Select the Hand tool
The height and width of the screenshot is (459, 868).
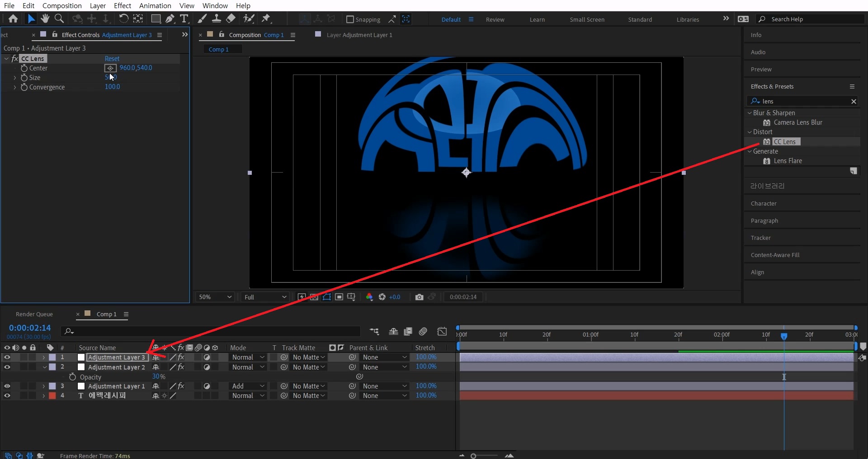pos(45,19)
